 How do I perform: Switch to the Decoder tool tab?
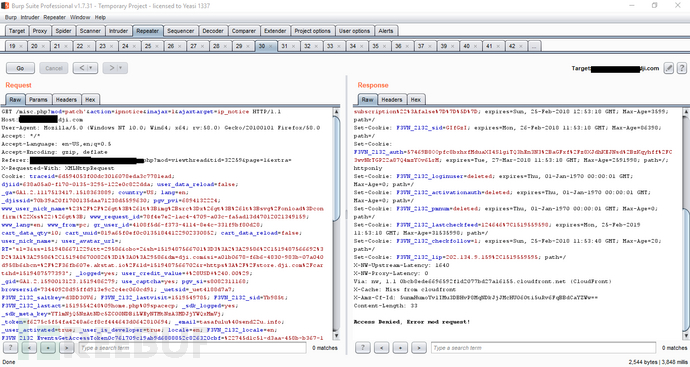[x=213, y=31]
